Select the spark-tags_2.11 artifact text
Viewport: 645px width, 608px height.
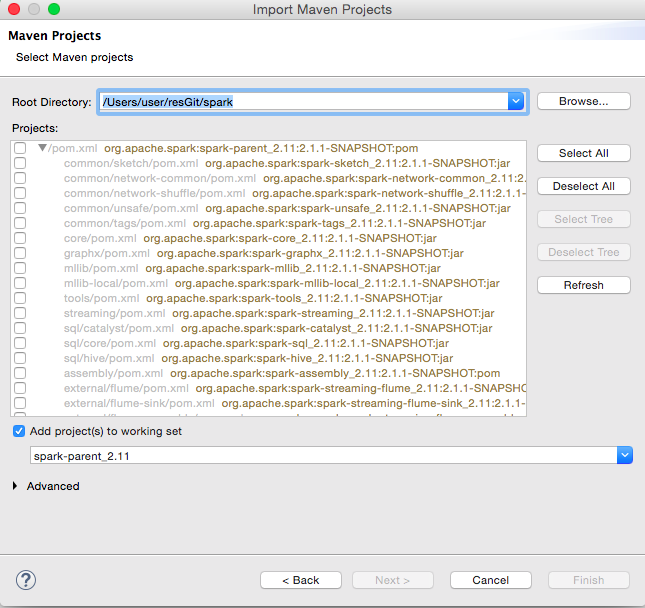(339, 223)
